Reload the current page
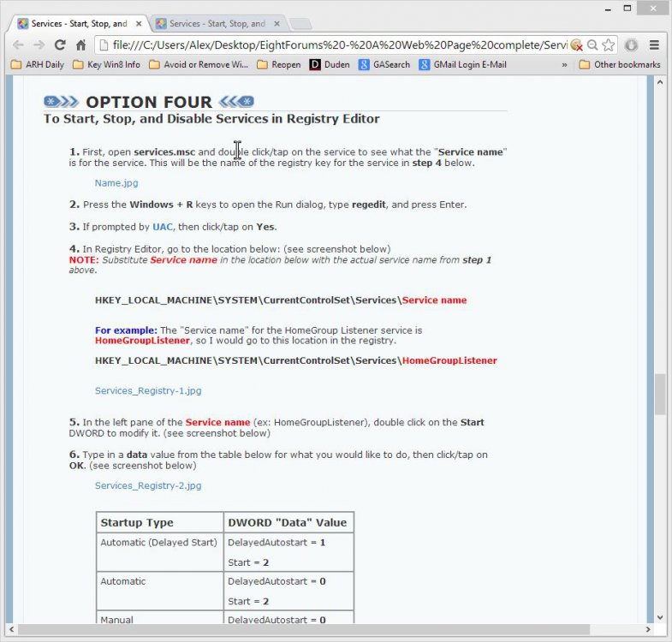 [x=60, y=45]
